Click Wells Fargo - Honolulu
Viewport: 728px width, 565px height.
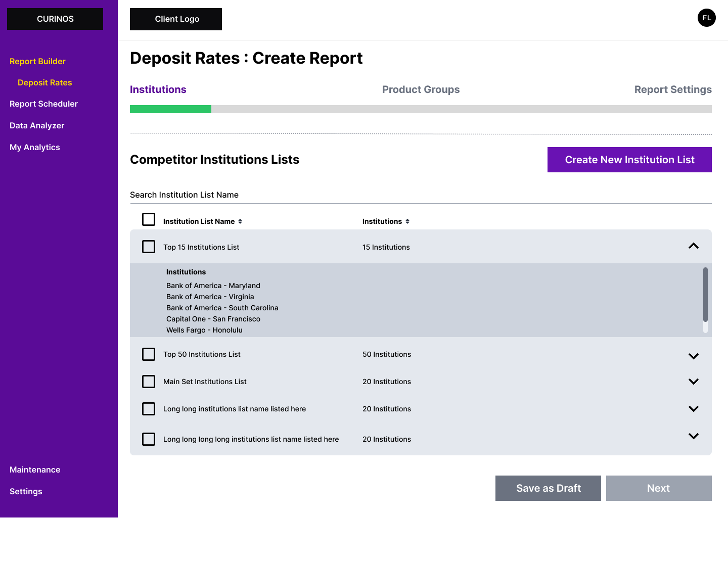tap(204, 330)
